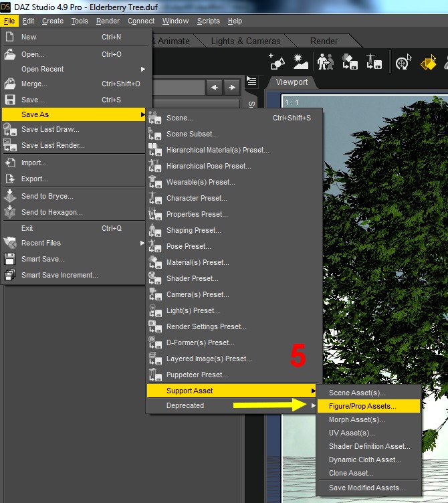Screen dimensions: 448x503
Task: Click the Smart Save icon
Action: [x=9, y=259]
